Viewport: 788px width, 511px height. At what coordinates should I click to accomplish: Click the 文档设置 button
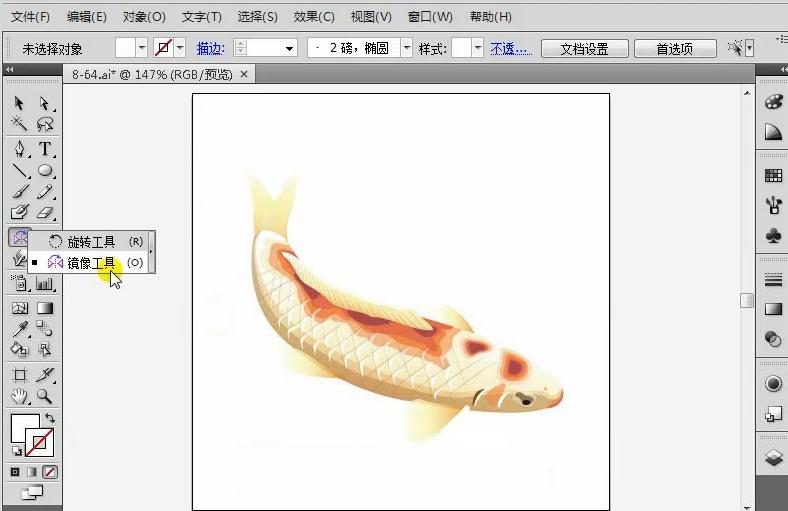[585, 48]
